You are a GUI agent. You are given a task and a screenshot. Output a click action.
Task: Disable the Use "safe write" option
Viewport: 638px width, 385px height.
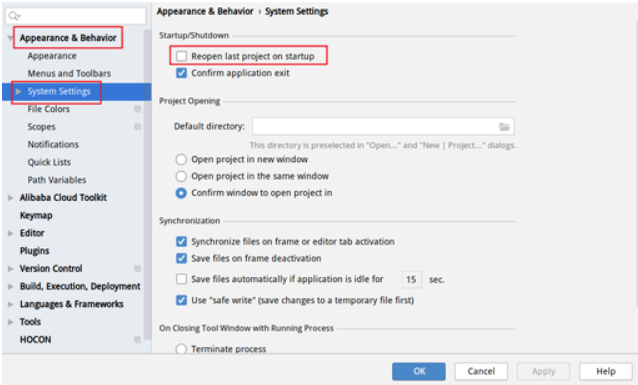click(x=181, y=300)
